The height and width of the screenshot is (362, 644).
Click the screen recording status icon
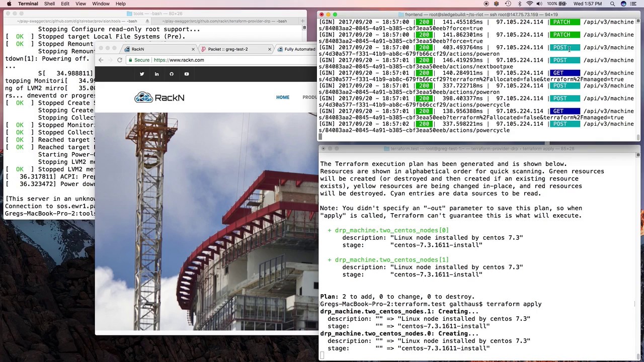pyautogui.click(x=486, y=4)
